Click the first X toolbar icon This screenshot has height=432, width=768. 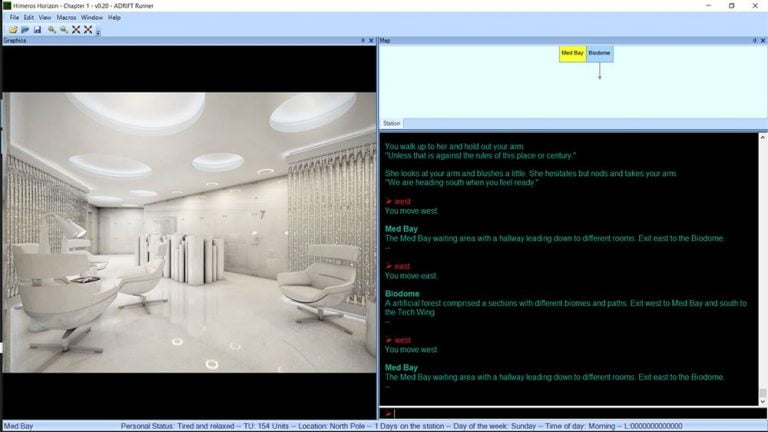(76, 30)
